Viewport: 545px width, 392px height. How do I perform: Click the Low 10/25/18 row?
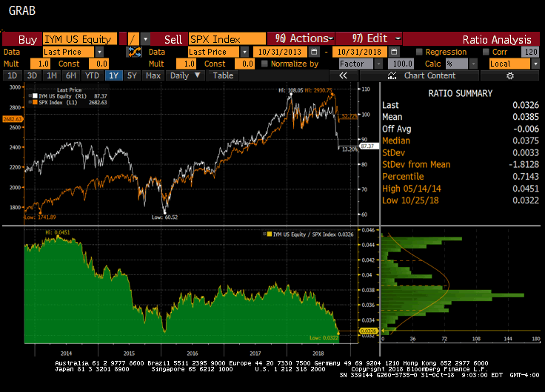point(460,200)
